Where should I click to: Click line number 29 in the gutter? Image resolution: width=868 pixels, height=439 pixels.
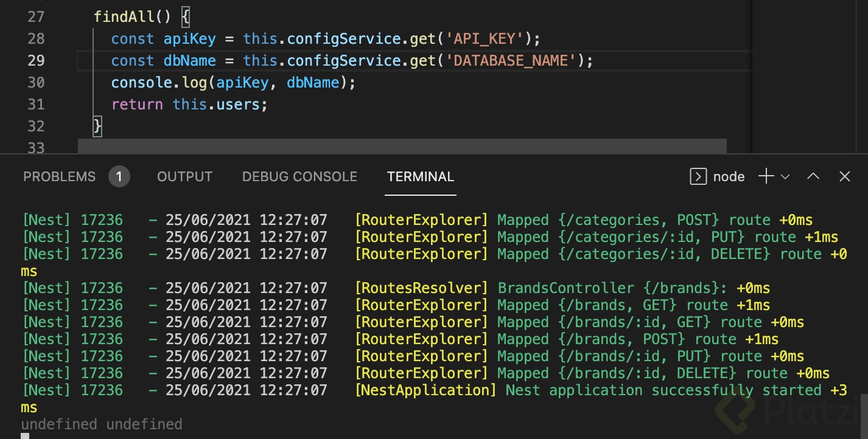pos(37,61)
